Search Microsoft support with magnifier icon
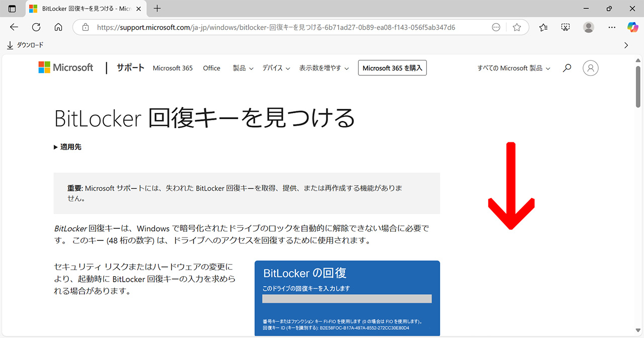644x338 pixels. [x=567, y=68]
